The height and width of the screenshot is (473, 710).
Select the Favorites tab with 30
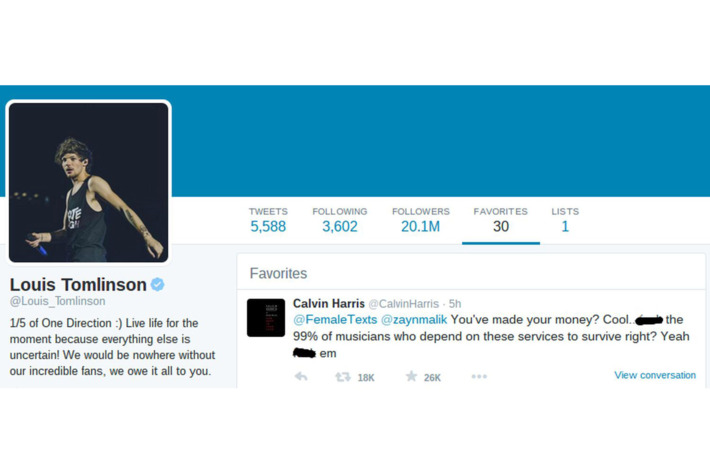pos(501,220)
